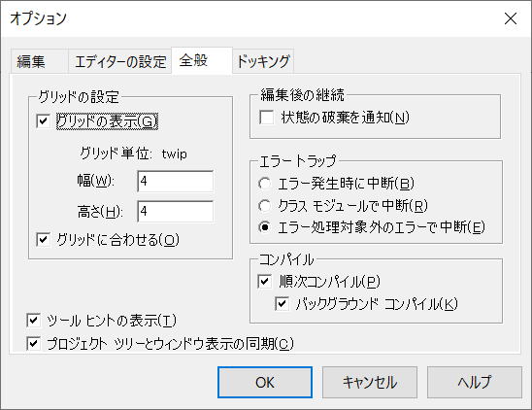This screenshot has height=410, width=532.
Task: Confirm with the OK button
Action: pyautogui.click(x=265, y=382)
